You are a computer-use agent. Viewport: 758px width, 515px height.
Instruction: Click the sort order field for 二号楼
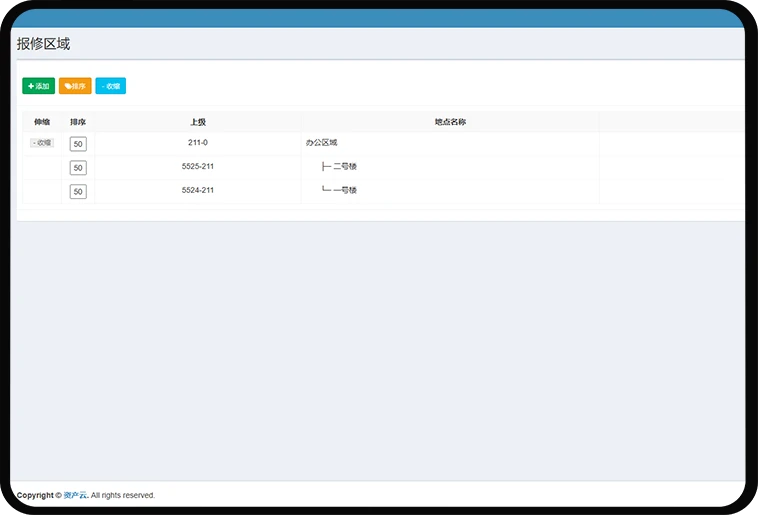tap(78, 168)
